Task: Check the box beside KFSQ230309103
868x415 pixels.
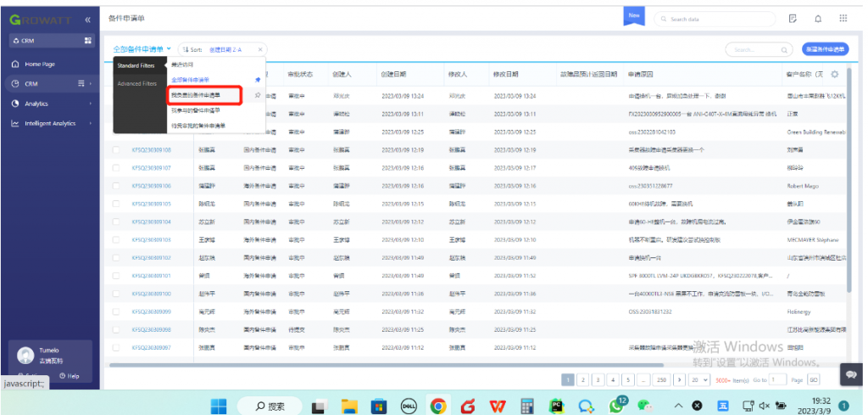Action: tap(115, 239)
